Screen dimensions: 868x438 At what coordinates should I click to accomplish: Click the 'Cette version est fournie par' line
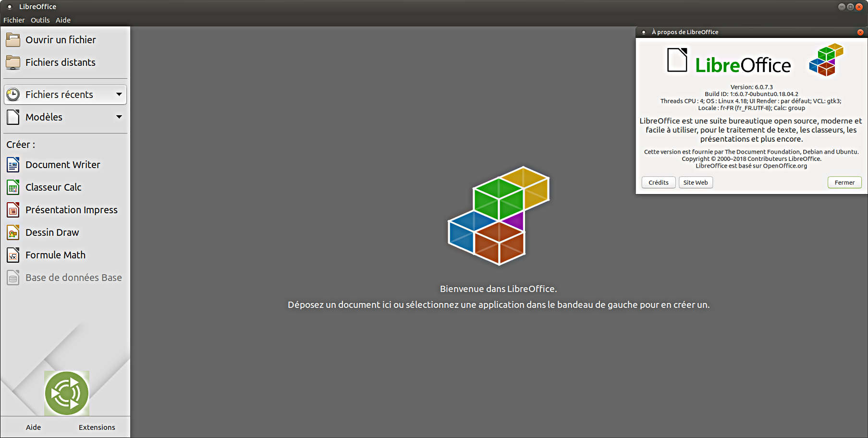751,152
